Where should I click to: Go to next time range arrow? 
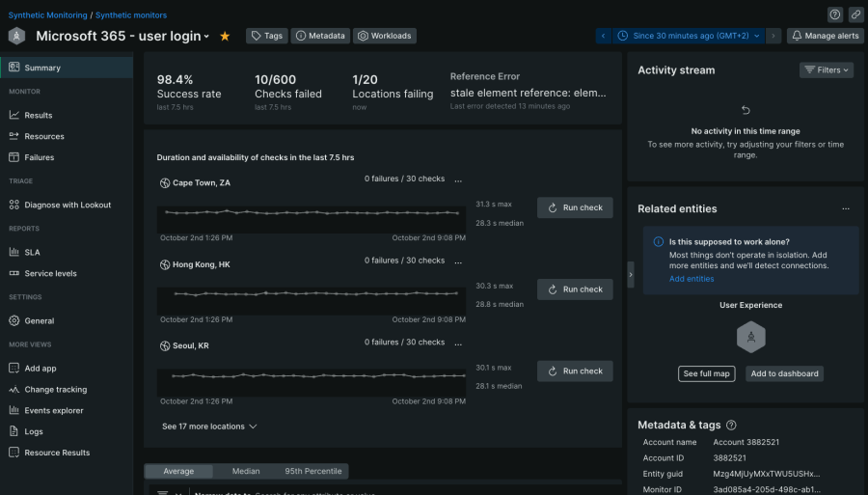(773, 36)
